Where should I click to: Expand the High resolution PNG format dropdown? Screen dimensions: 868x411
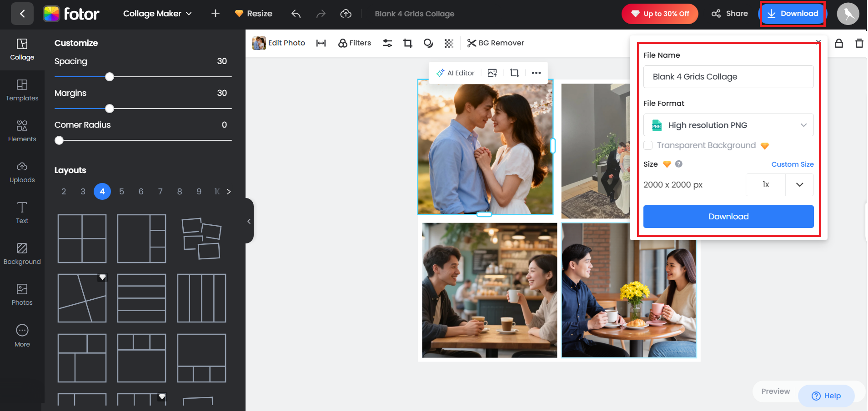pos(728,125)
